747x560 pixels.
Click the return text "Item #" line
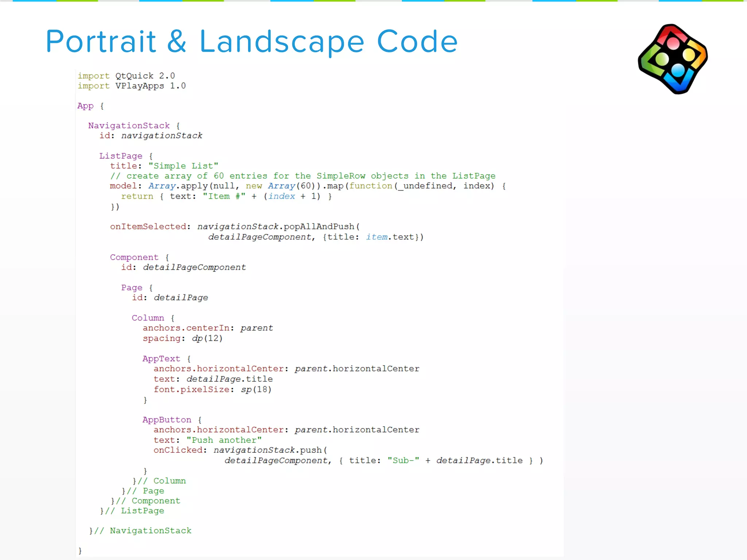point(227,197)
